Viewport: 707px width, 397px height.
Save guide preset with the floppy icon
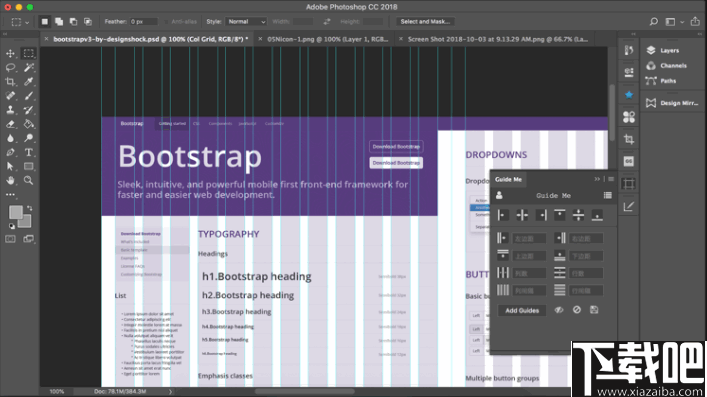[x=594, y=310]
